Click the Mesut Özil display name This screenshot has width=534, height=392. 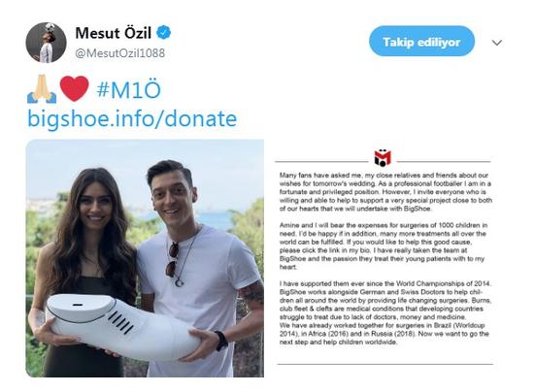113,33
